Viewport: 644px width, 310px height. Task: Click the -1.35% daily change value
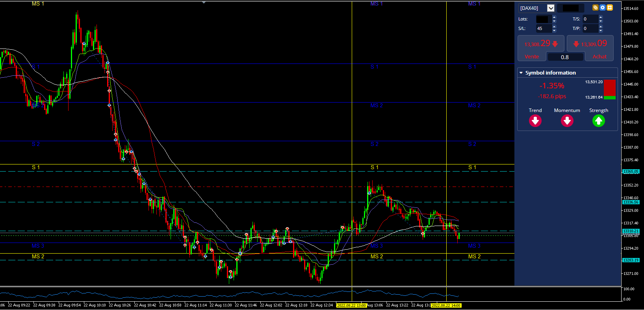[x=552, y=86]
